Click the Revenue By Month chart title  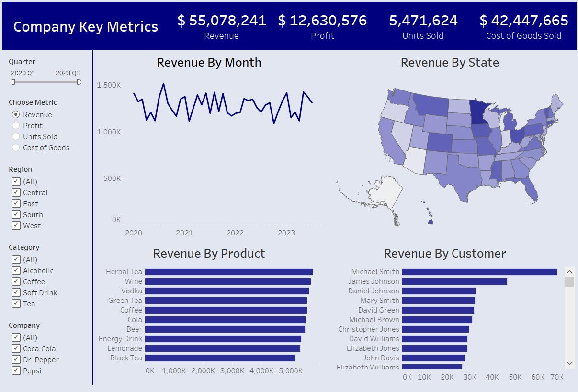209,63
